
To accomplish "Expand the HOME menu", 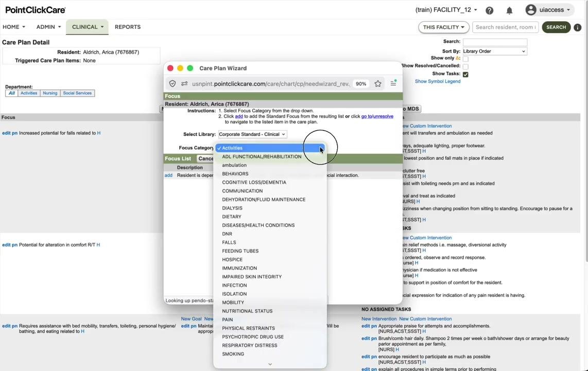I will (x=14, y=27).
